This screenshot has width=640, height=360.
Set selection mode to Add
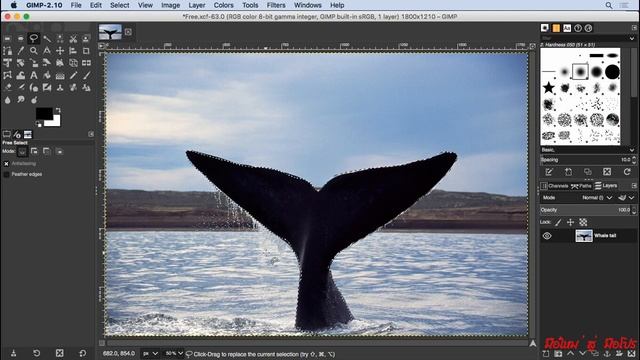tap(34, 151)
